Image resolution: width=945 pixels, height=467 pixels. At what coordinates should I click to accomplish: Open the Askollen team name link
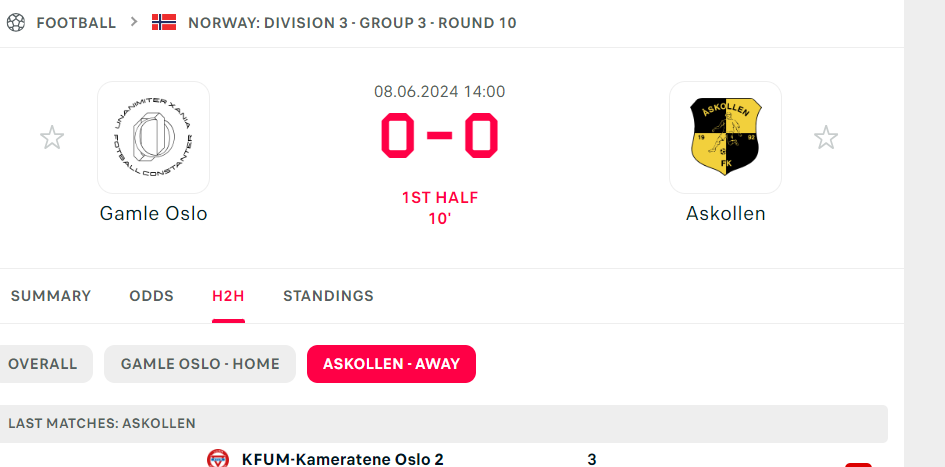pyautogui.click(x=726, y=213)
